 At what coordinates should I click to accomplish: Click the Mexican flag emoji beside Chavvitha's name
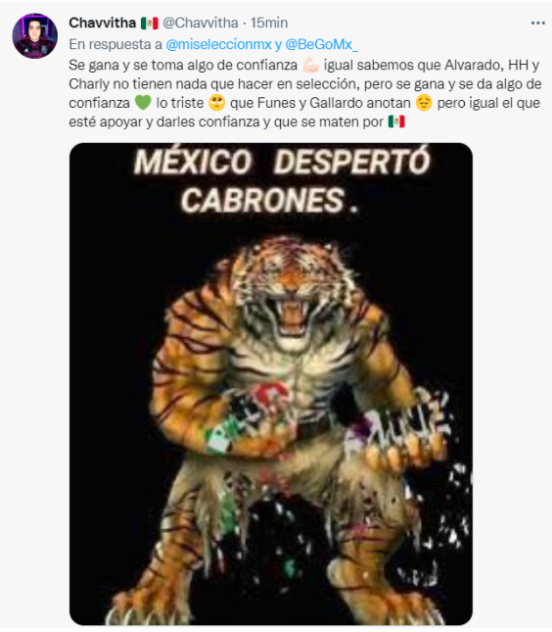(149, 23)
